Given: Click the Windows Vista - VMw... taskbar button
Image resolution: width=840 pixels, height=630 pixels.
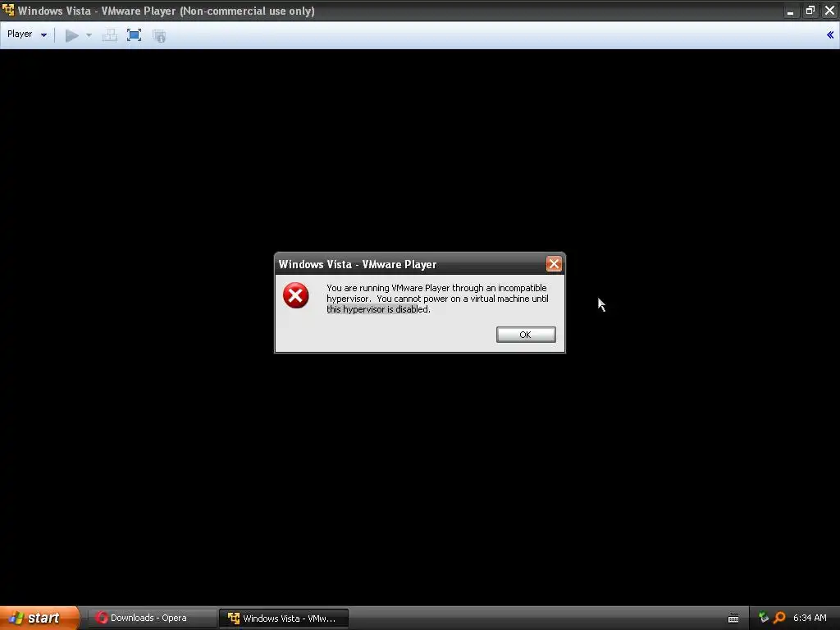Looking at the screenshot, I should [284, 619].
